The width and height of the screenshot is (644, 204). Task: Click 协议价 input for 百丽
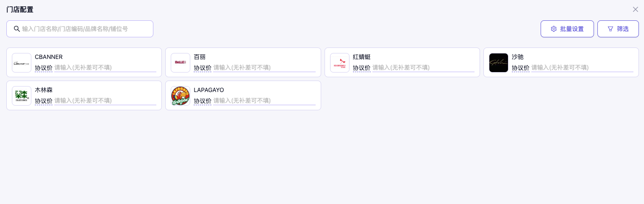[264, 67]
